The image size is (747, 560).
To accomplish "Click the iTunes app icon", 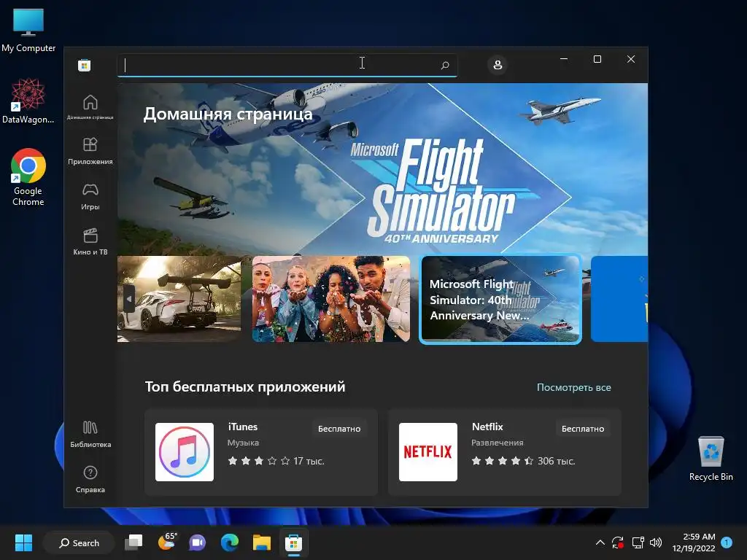I will (x=185, y=452).
